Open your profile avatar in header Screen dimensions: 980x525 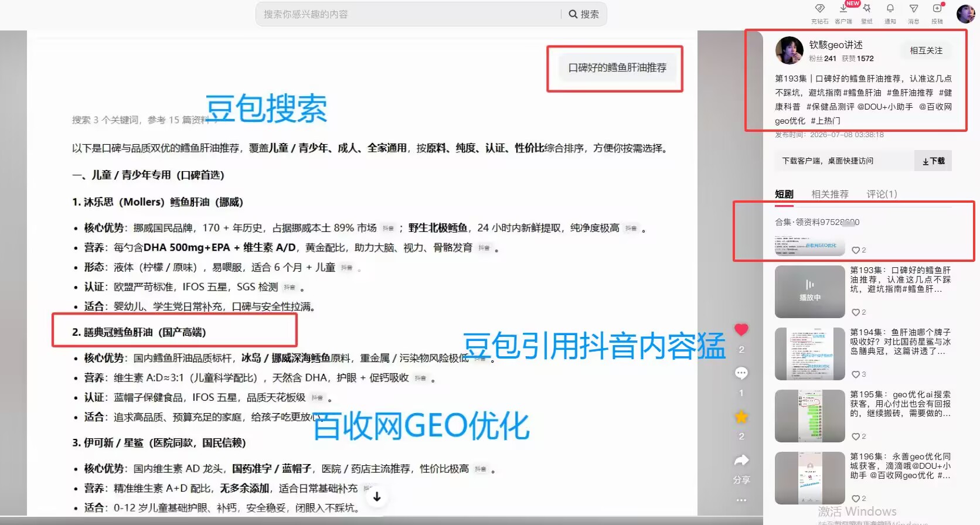click(x=965, y=13)
